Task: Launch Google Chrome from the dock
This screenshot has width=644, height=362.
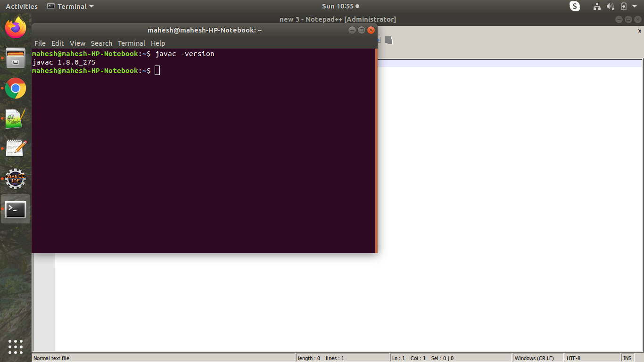Action: [x=16, y=88]
